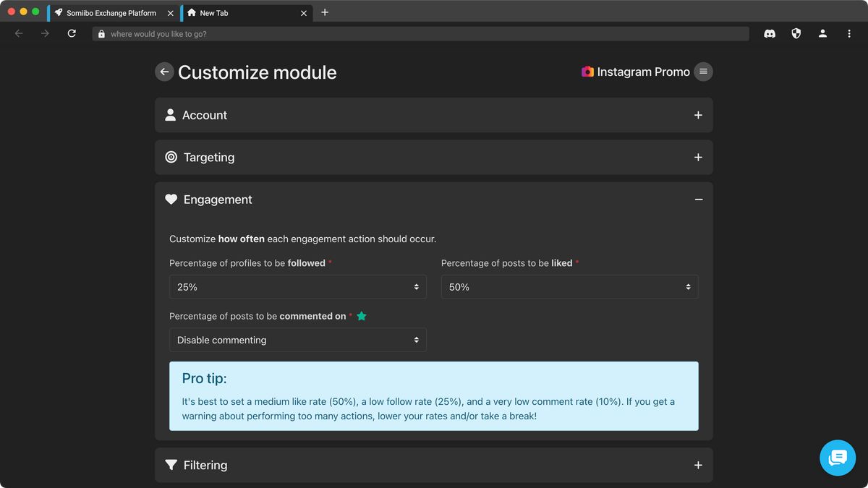Open the three-dot browser menu
The width and height of the screenshot is (868, 488).
pyautogui.click(x=849, y=33)
